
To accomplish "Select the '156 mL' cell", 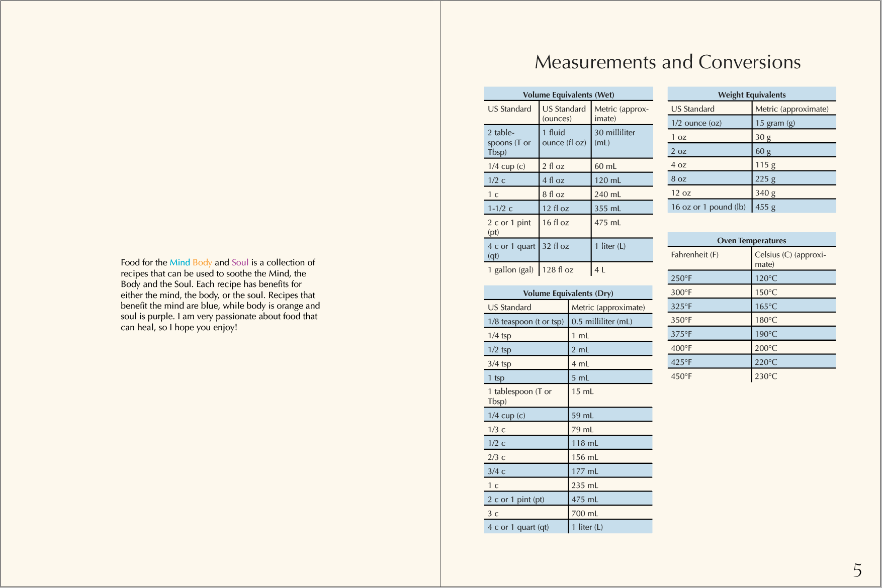I will pos(610,457).
